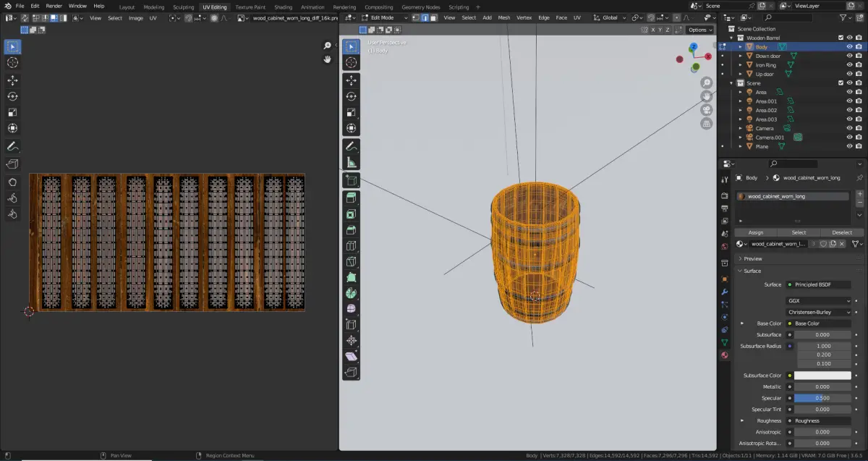This screenshot has width=868, height=461.
Task: Hide the Iron Ring object in outliner
Action: click(849, 65)
